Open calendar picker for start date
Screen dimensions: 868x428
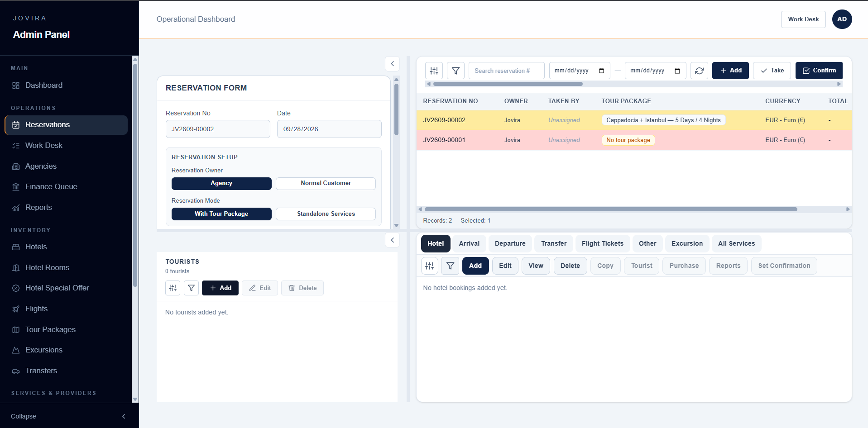coord(601,71)
